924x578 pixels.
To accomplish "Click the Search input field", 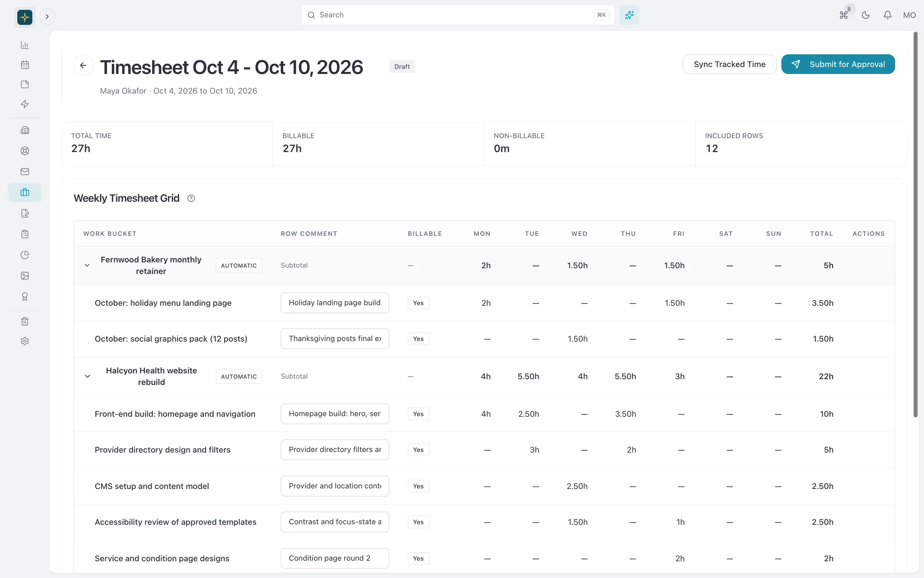I will click(x=457, y=15).
